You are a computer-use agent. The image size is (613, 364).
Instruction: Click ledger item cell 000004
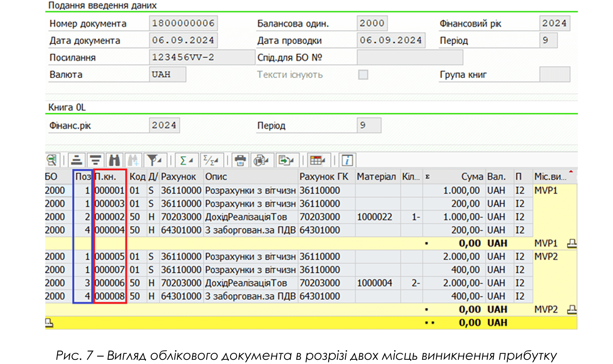tap(110, 230)
